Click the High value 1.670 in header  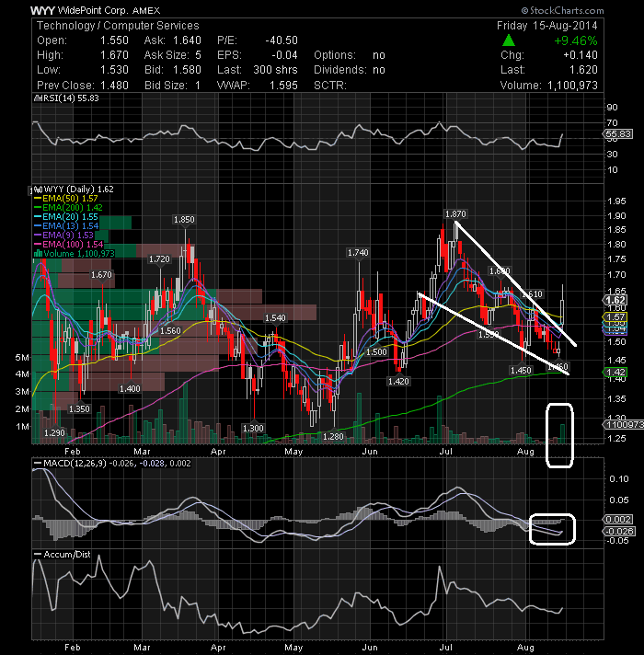[x=114, y=55]
